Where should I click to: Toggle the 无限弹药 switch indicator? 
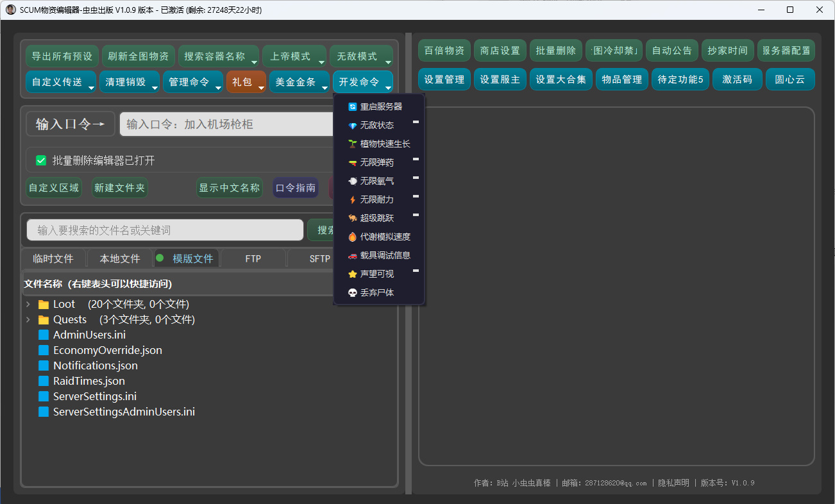[x=416, y=158]
